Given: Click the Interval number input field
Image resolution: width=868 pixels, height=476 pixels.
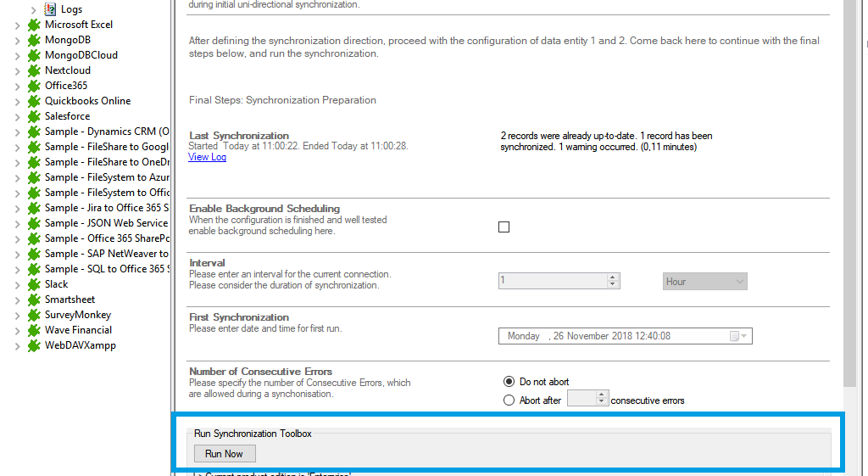Looking at the screenshot, I should [x=553, y=282].
